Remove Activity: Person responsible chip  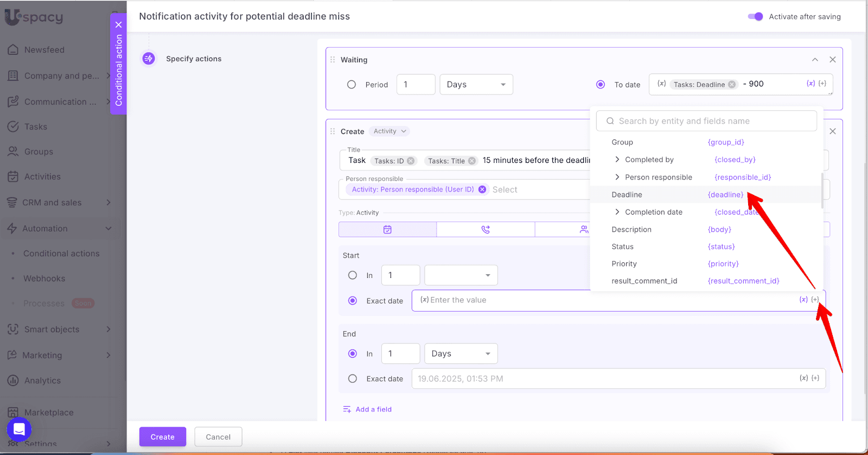pyautogui.click(x=482, y=189)
